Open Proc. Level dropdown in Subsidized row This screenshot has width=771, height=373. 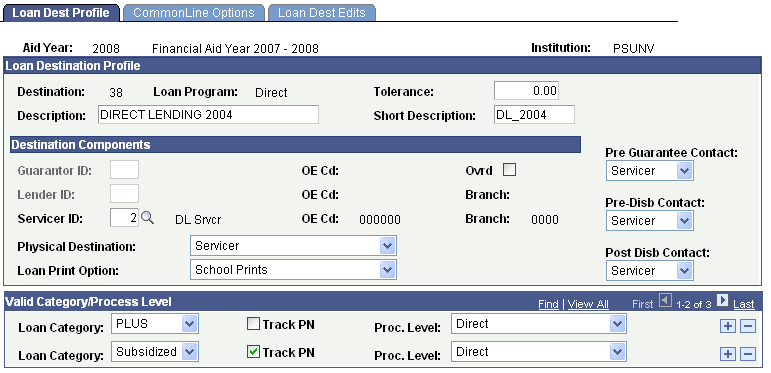coord(539,352)
